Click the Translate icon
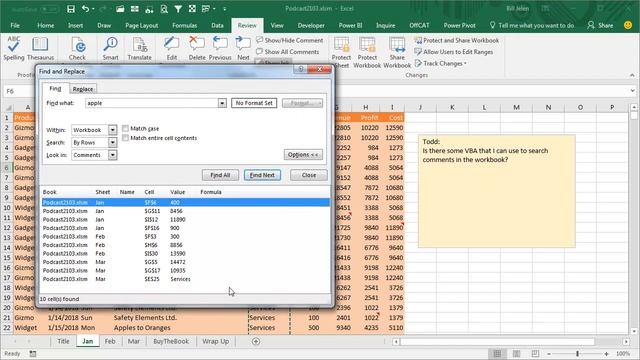 140,48
